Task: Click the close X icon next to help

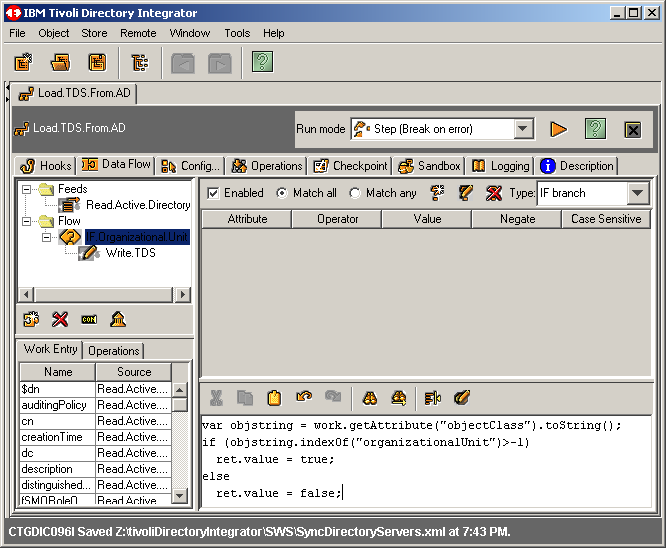Action: pyautogui.click(x=632, y=129)
